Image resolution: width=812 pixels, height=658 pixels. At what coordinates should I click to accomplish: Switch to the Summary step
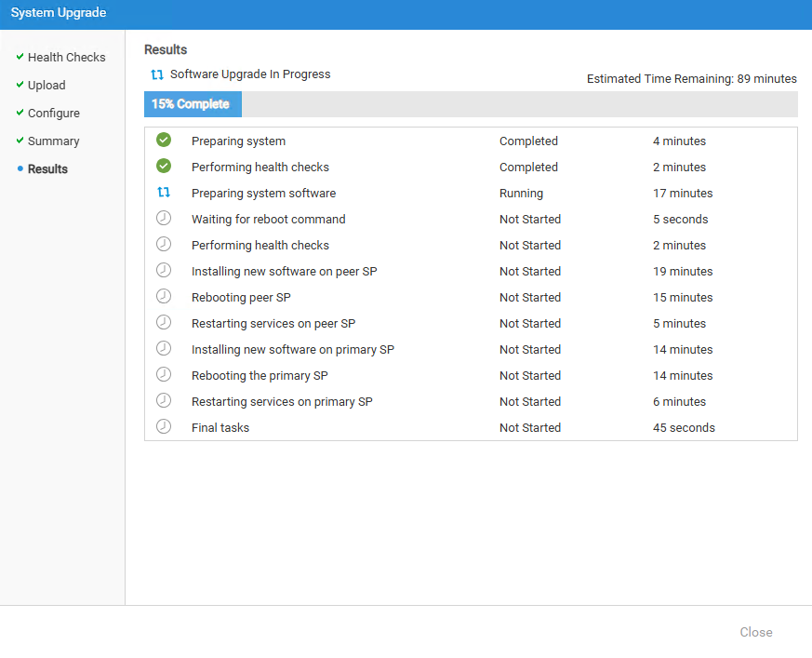click(x=53, y=141)
